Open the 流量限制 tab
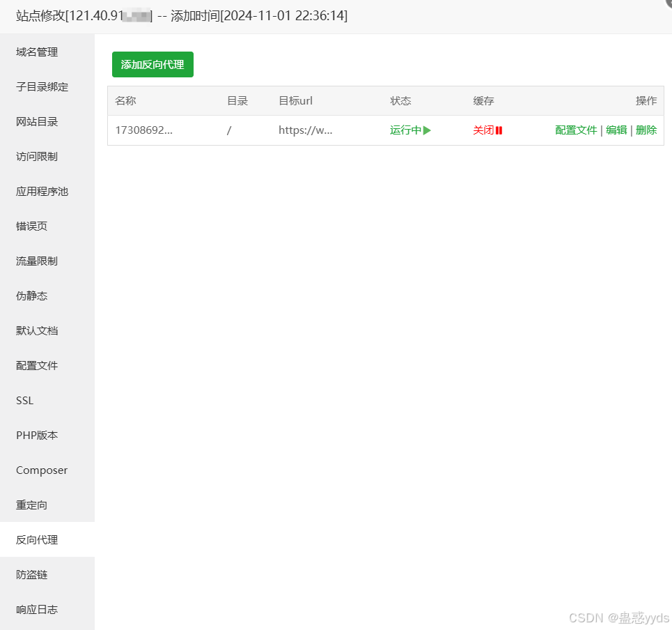Image resolution: width=672 pixels, height=630 pixels. (x=47, y=261)
